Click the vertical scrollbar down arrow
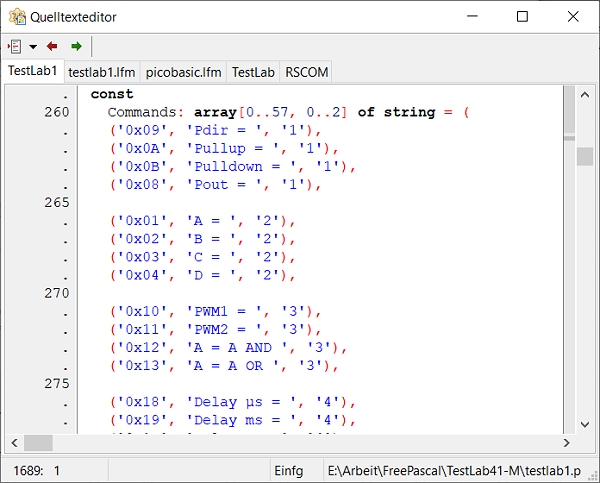600x483 pixels. click(x=584, y=425)
